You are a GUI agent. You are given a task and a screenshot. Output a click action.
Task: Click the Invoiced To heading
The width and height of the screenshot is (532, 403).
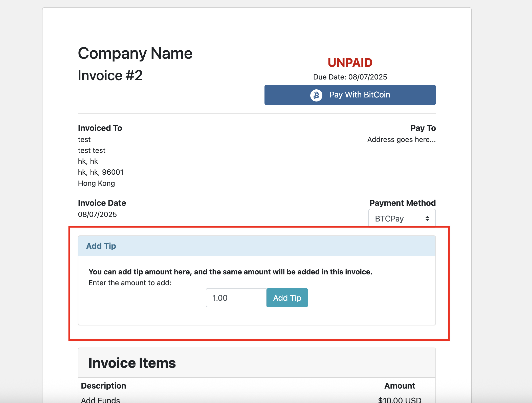click(100, 128)
